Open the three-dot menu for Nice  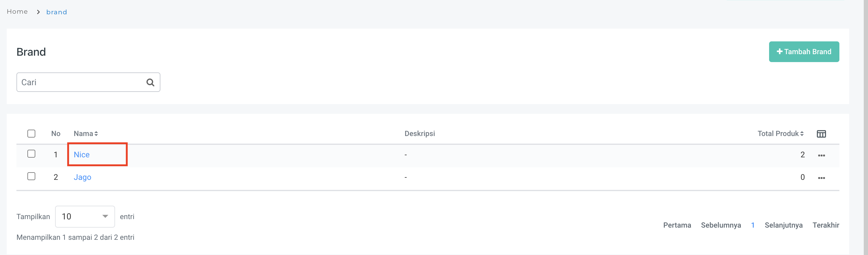(821, 155)
